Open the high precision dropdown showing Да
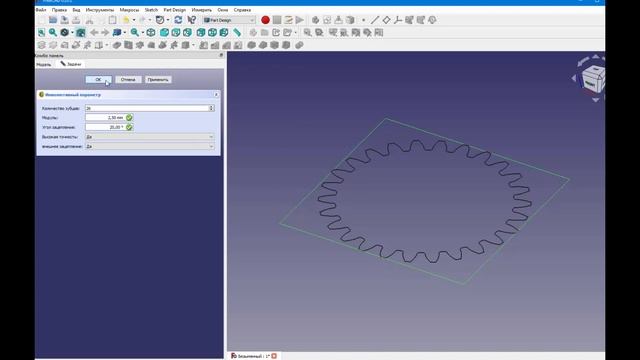Screen dimensions: 640x360 (x=150, y=137)
